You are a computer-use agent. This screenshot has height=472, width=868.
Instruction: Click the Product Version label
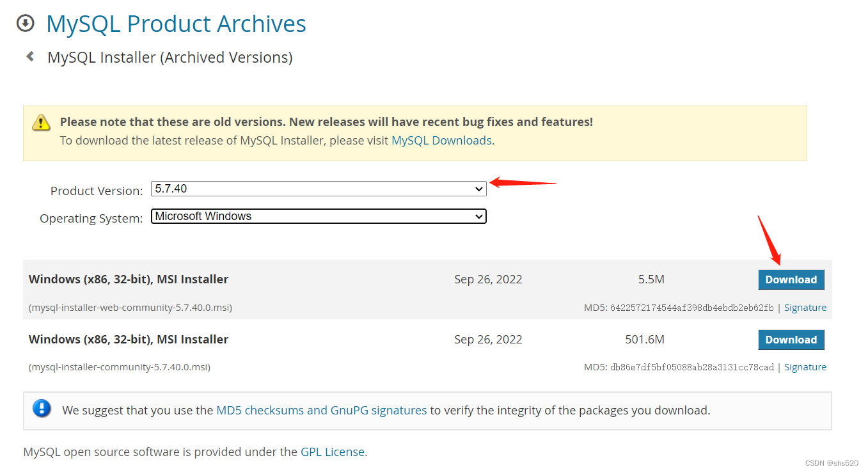coord(97,191)
